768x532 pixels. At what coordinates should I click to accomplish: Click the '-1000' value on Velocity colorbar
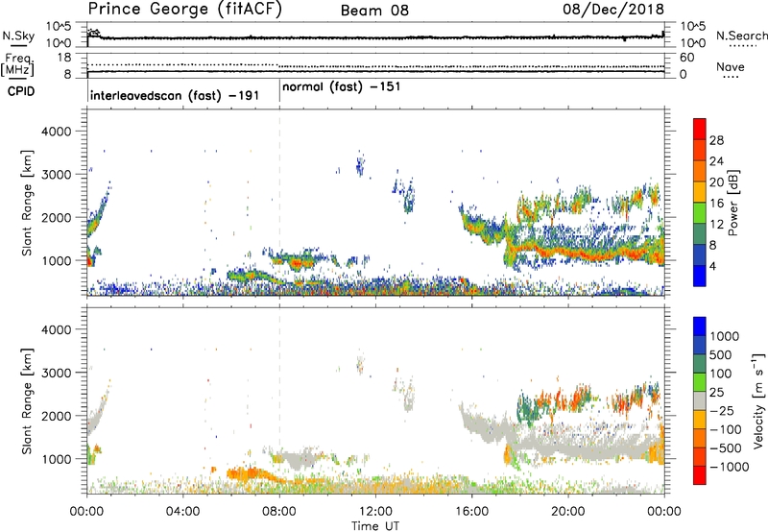pyautogui.click(x=730, y=467)
